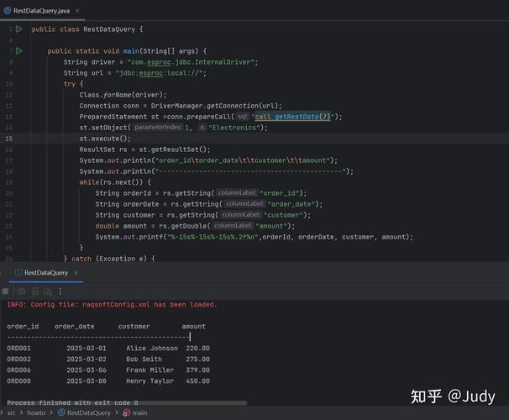This screenshot has height=420, width=509.
Task: Click date 2025-03-06 in console output
Action: (87, 370)
